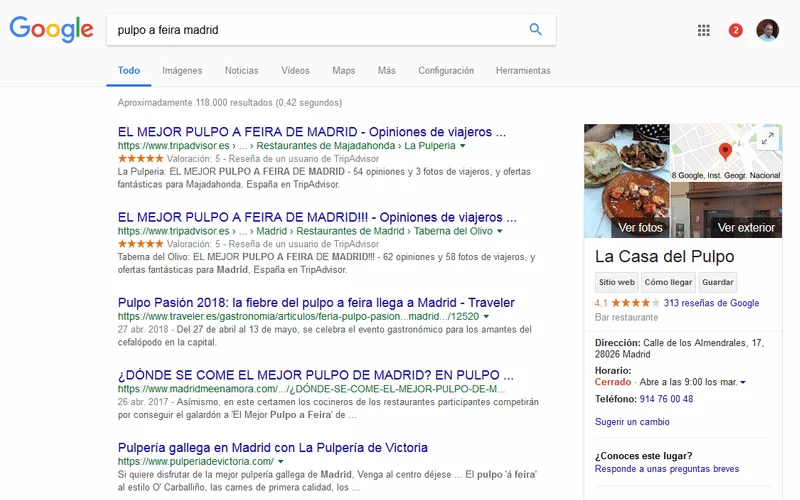
Task: Switch to the Vídeos tab
Action: 295,70
